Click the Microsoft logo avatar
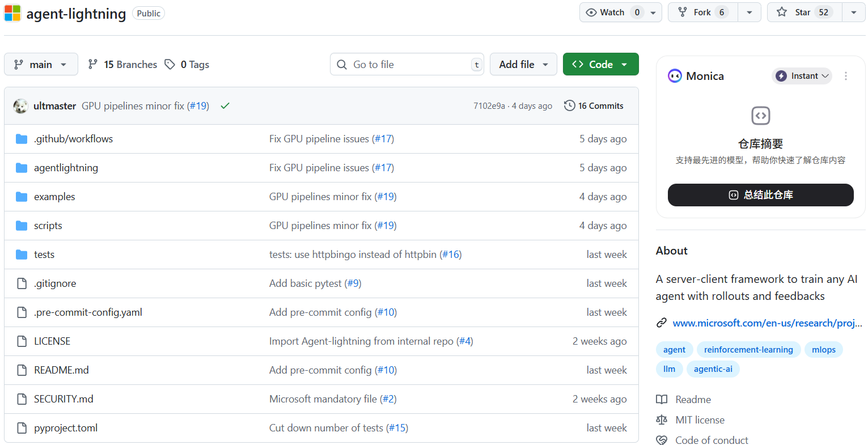Screen dimensions: 868x445 12,13
